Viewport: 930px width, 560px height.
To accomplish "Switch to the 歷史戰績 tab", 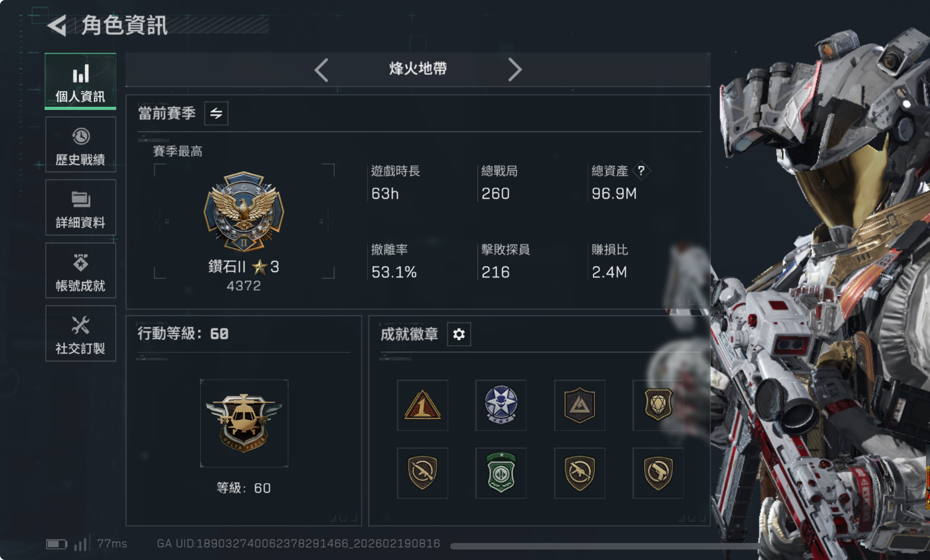I will (x=80, y=145).
